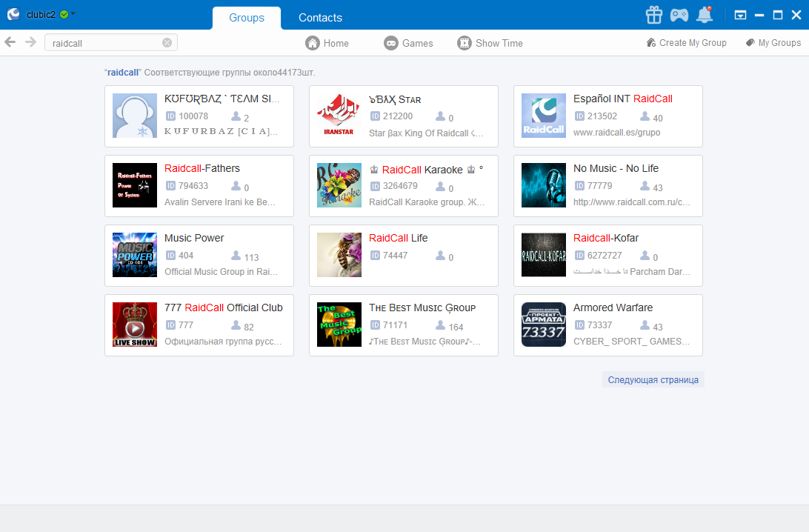
Task: Click the ID icon beside 73337
Action: point(579,325)
